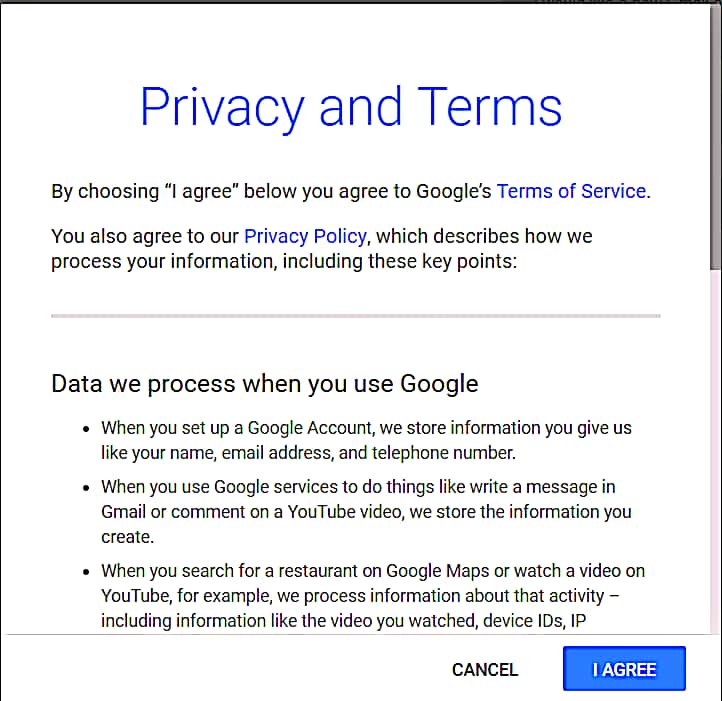722x701 pixels.
Task: Click the bullet marker beside 'When you search for'
Action: coord(86,572)
